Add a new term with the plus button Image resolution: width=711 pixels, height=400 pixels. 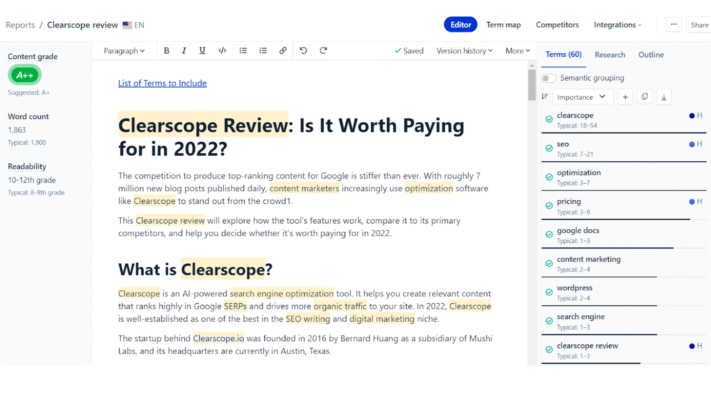pyautogui.click(x=625, y=97)
